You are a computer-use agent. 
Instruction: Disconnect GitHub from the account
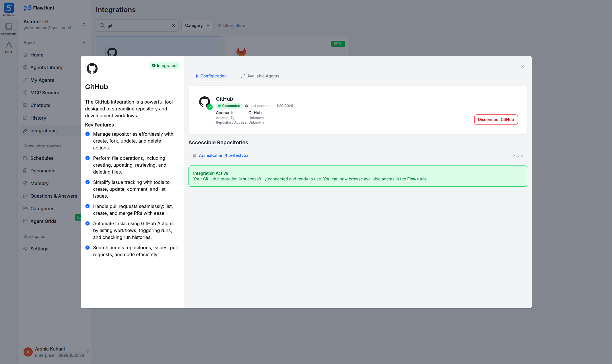click(496, 120)
